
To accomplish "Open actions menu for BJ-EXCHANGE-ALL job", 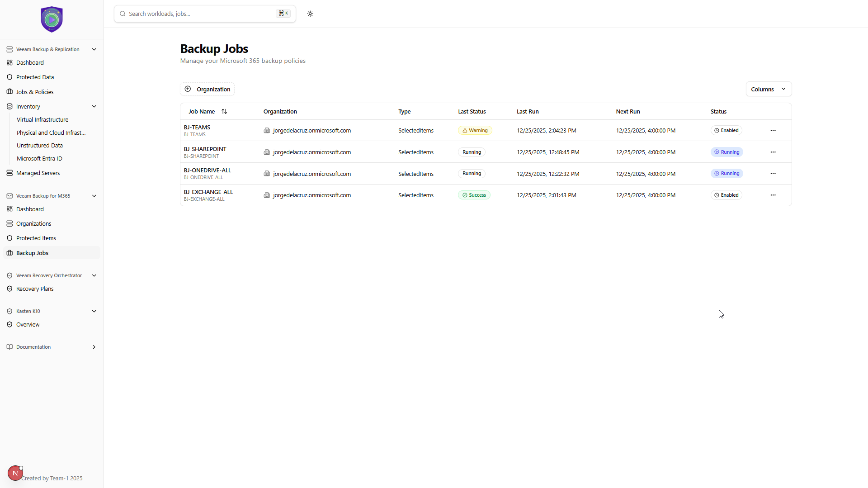I will coord(773,195).
